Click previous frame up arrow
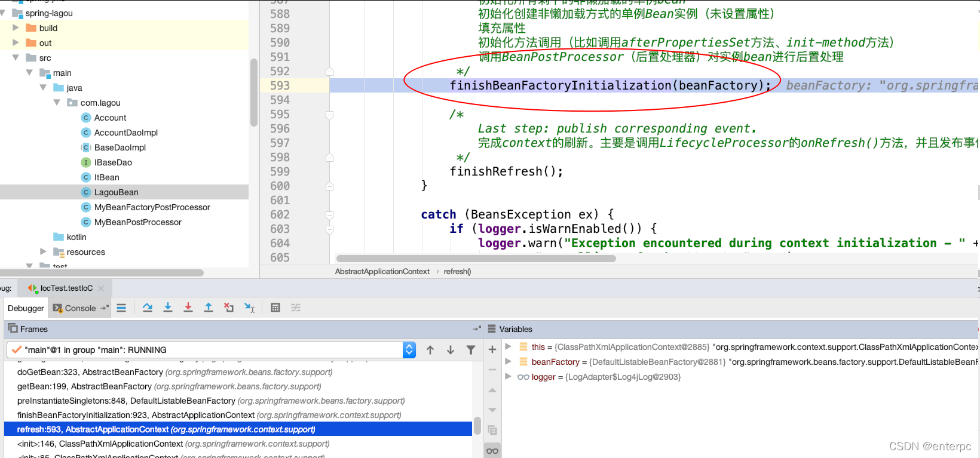The height and width of the screenshot is (458, 980). (x=430, y=350)
